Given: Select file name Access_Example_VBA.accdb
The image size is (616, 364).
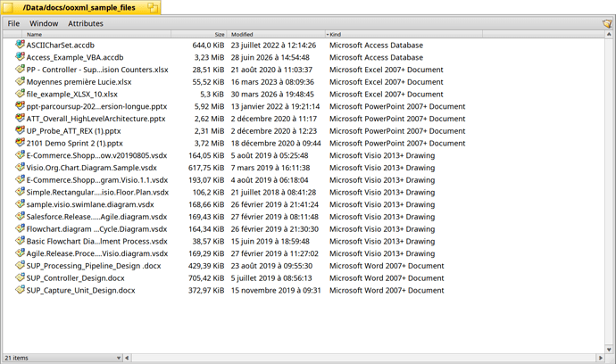Looking at the screenshot, I should point(75,57).
